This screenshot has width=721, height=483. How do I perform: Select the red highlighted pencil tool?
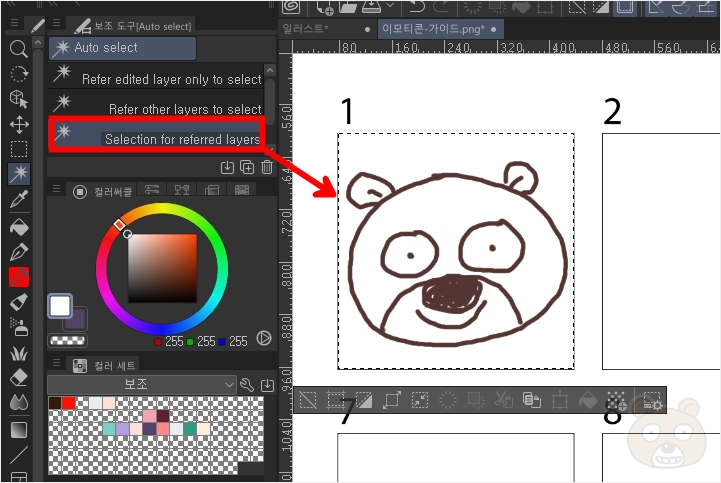(19, 277)
